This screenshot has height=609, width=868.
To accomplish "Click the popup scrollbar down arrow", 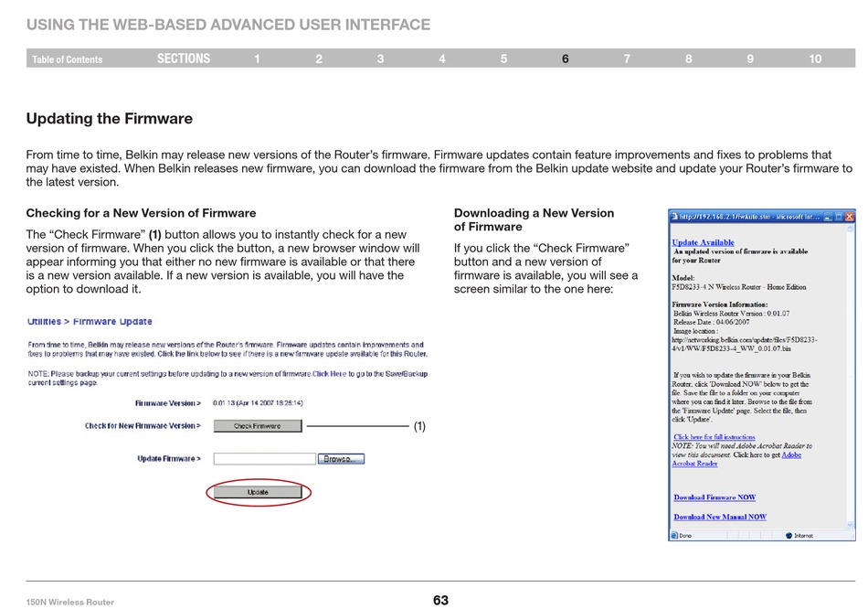I will [851, 524].
